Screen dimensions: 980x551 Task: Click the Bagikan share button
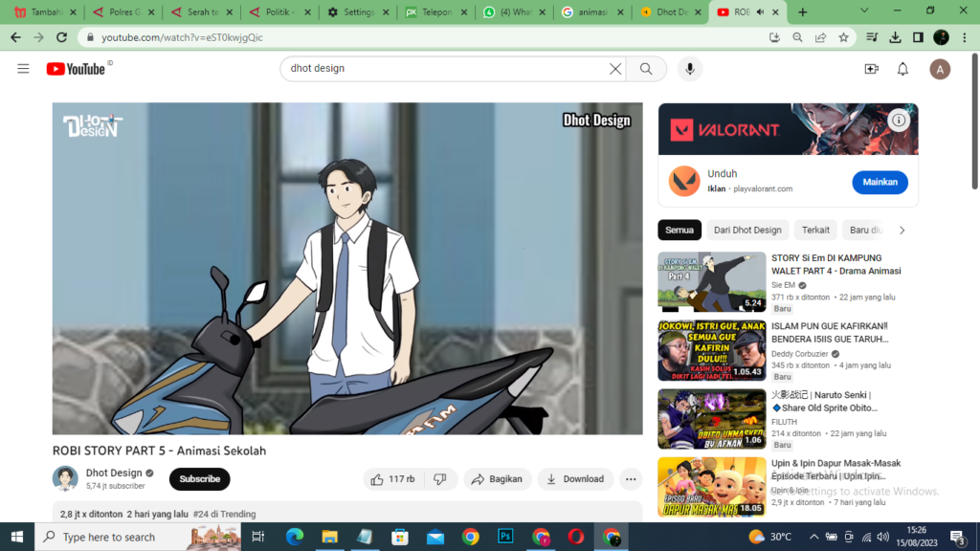coord(498,479)
